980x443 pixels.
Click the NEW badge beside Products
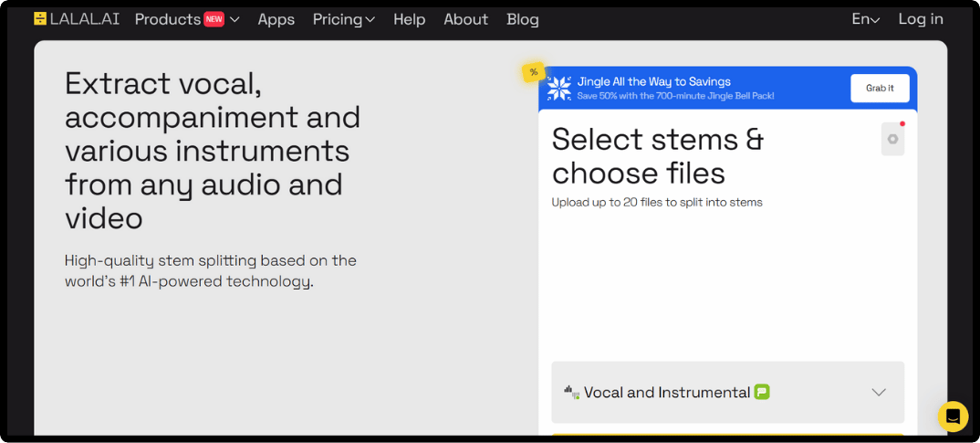(214, 19)
